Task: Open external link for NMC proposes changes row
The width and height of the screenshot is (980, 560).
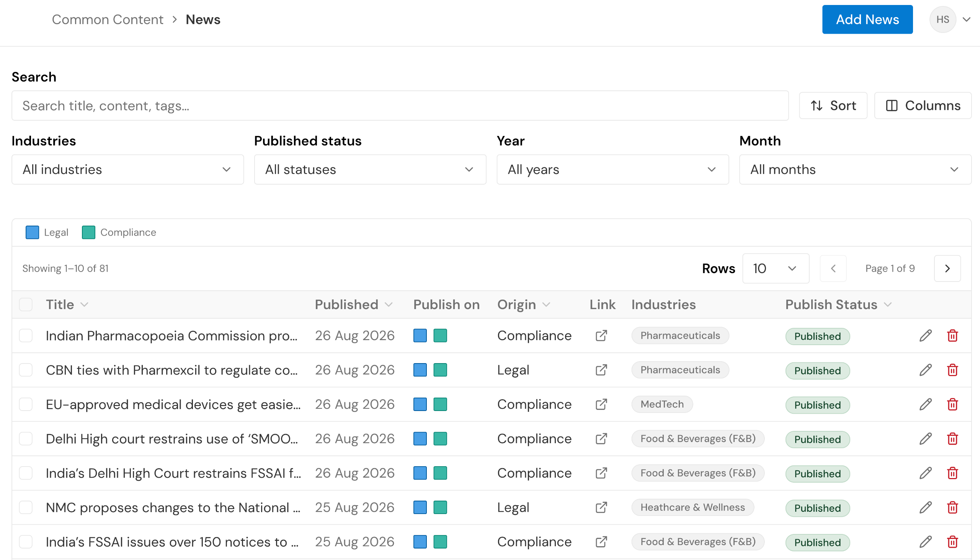Action: [601, 507]
